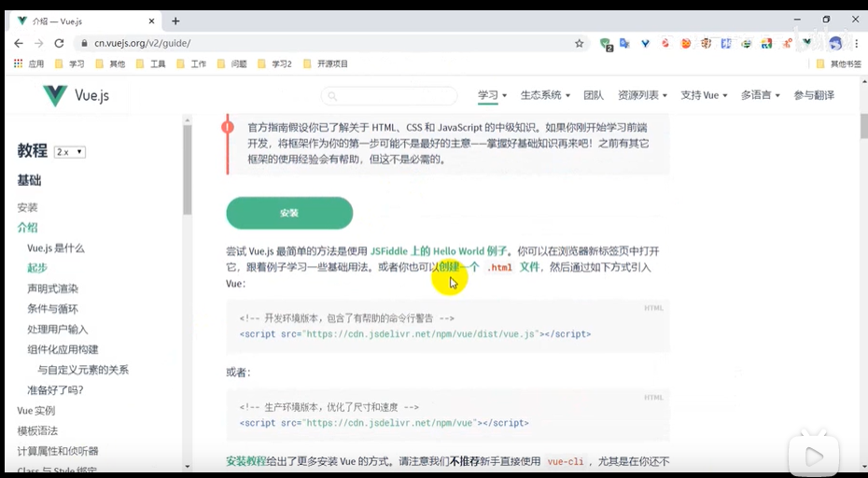Go forward with the browser arrow
This screenshot has height=478, width=868.
(39, 43)
